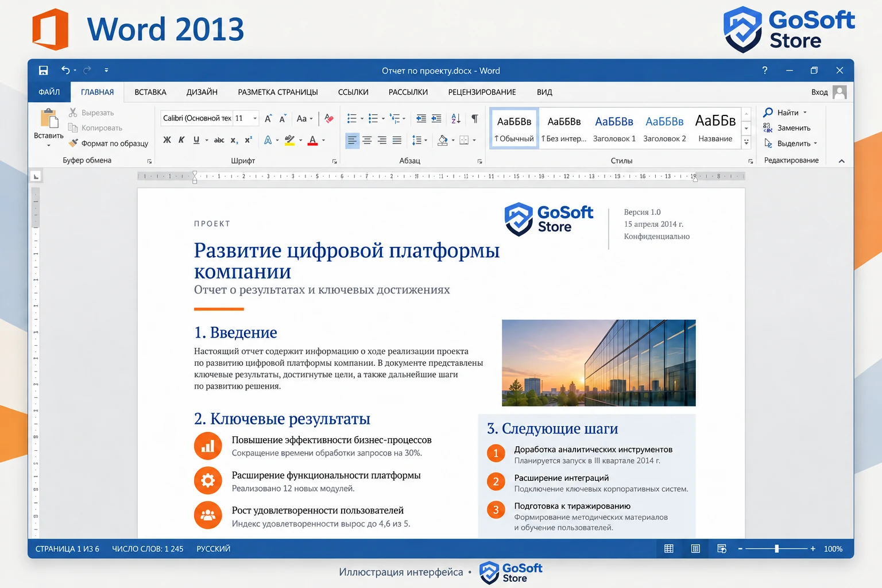
Task: Shrink the font size with the smaller A icon
Action: [283, 118]
